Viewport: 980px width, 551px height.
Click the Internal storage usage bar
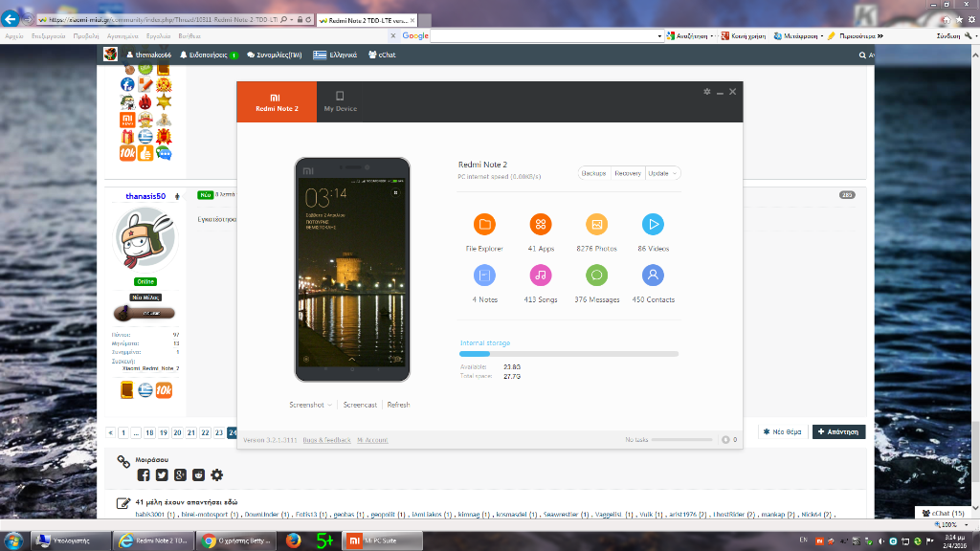pyautogui.click(x=568, y=354)
